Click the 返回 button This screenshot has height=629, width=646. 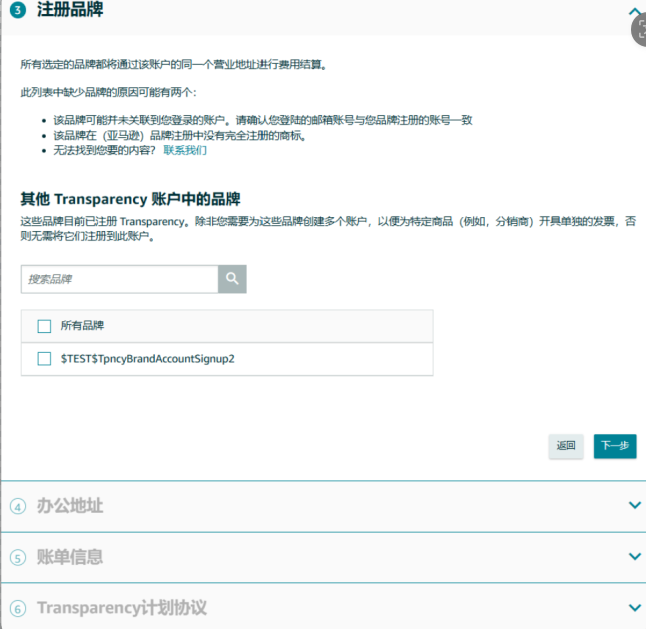coord(566,446)
